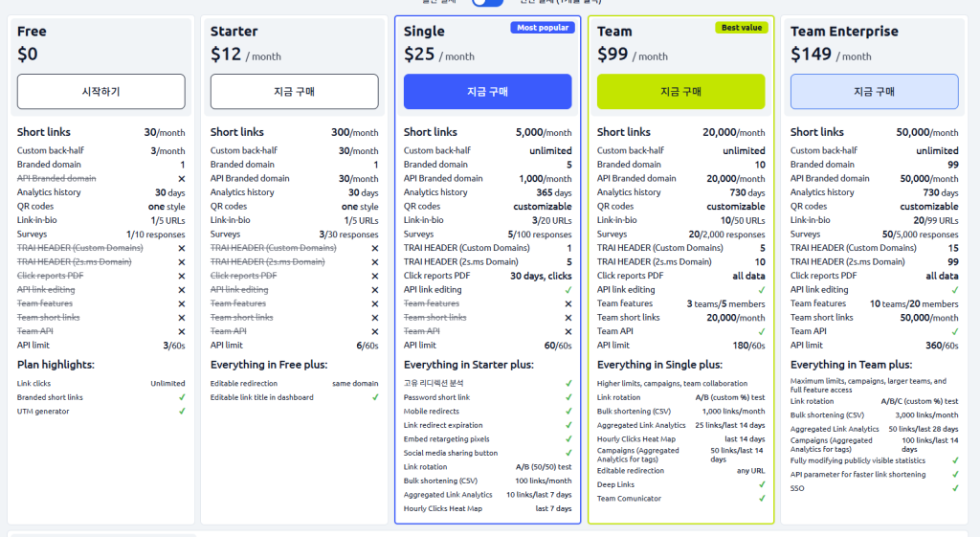Screen dimensions: 980x537
Task: Click the X mark beside Free plan's API Branded domain
Action: [182, 179]
